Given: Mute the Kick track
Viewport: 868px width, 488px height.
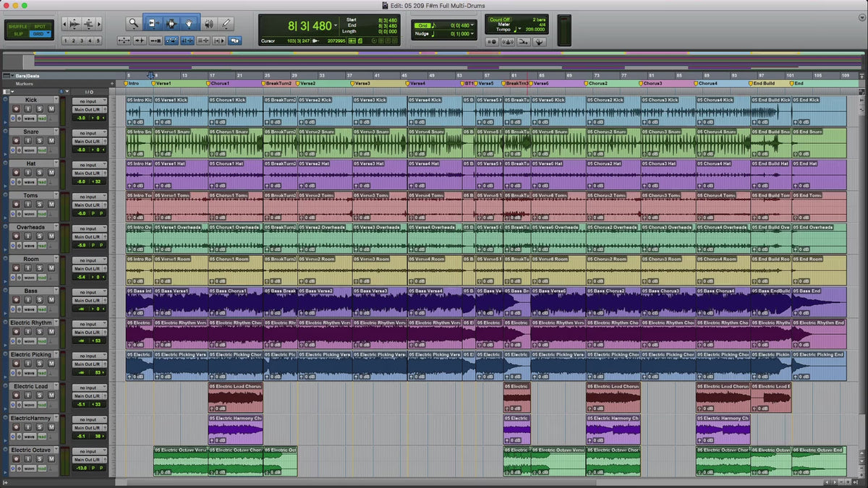Looking at the screenshot, I should (x=51, y=109).
